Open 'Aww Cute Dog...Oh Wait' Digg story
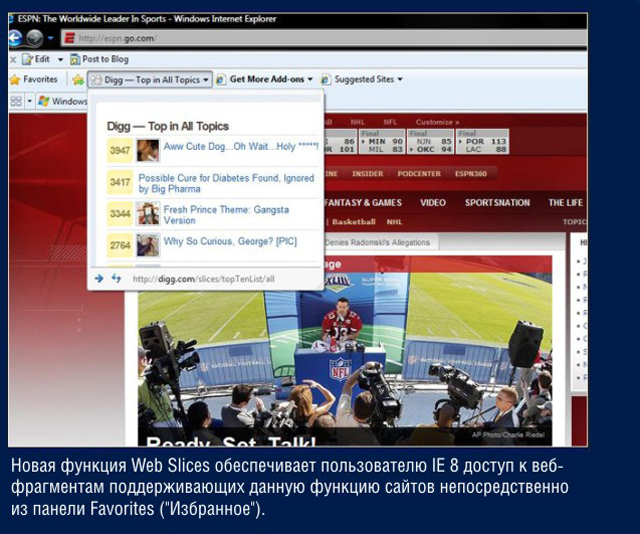 [241, 147]
